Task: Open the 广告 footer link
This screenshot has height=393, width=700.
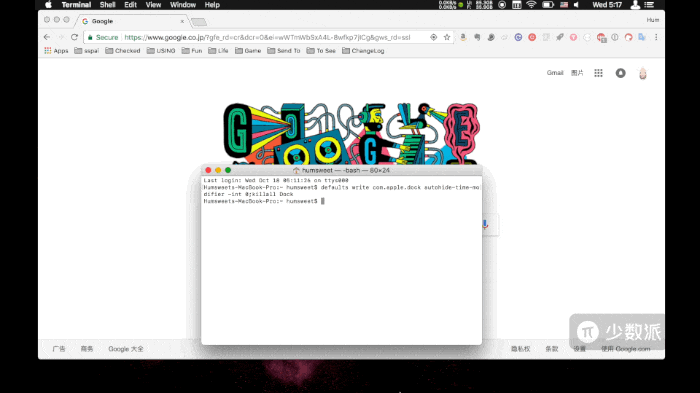Action: coord(59,349)
